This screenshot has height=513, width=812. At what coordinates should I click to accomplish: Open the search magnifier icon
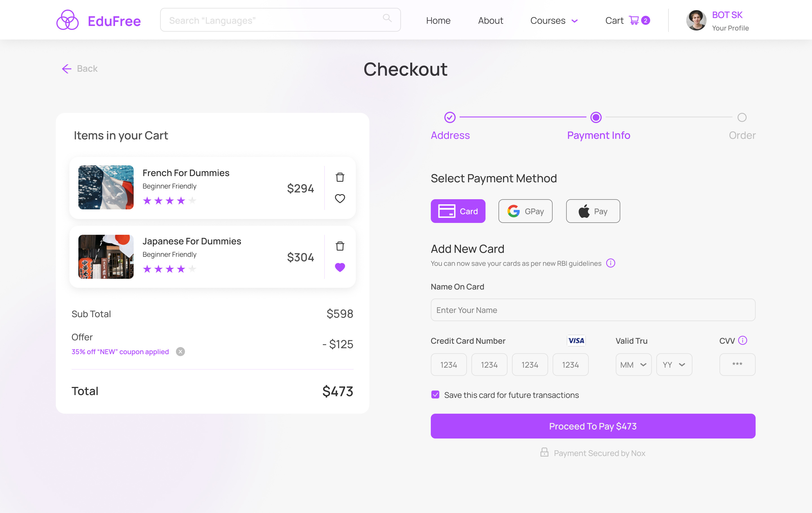click(x=387, y=19)
